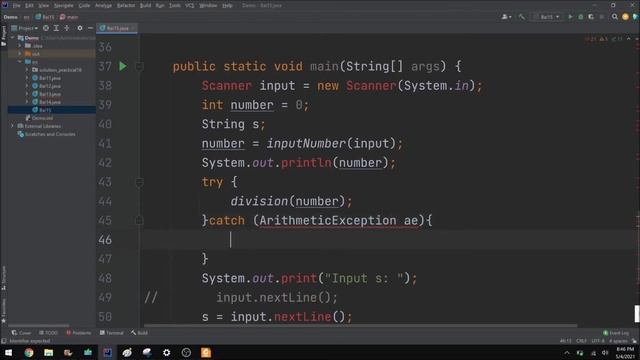Viewport: 640px width, 360px height.
Task: Collapse the src folder
Action: tap(20, 62)
